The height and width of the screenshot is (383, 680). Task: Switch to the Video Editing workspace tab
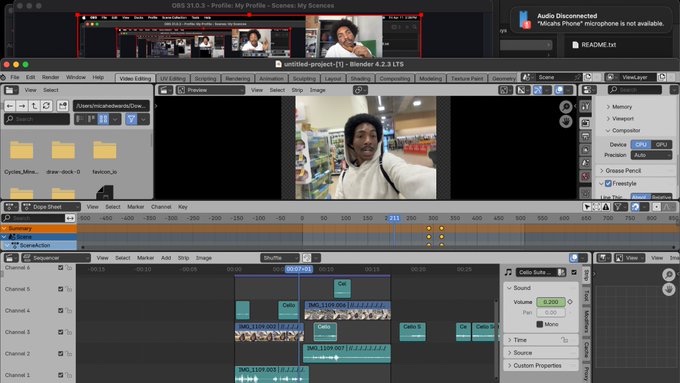pyautogui.click(x=135, y=79)
